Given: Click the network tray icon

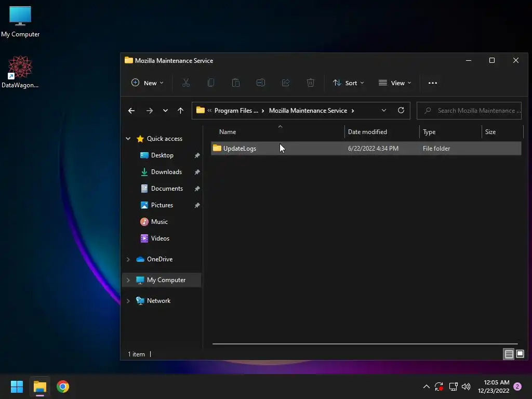Looking at the screenshot, I should point(453,387).
